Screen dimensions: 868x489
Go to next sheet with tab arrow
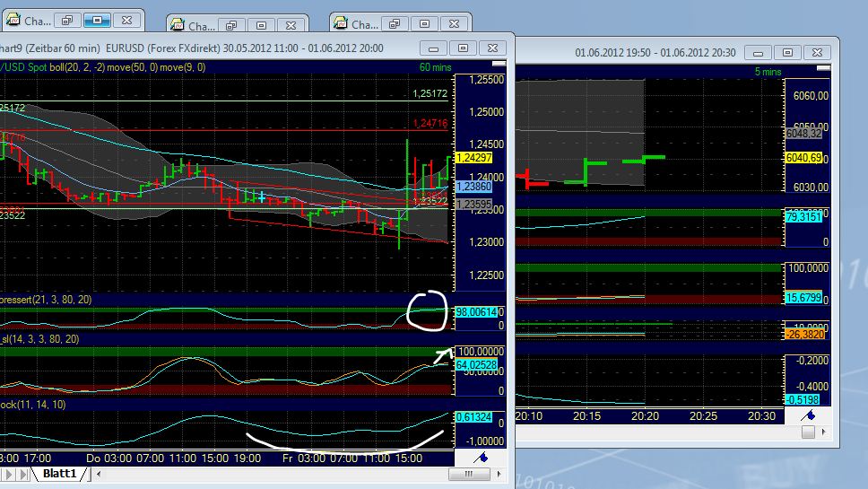(x=9, y=474)
